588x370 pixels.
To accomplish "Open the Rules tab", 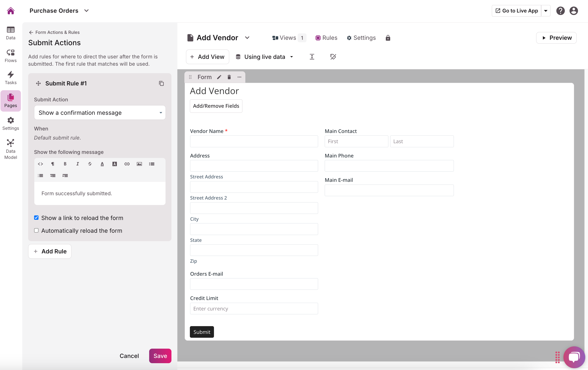I will coord(326,38).
